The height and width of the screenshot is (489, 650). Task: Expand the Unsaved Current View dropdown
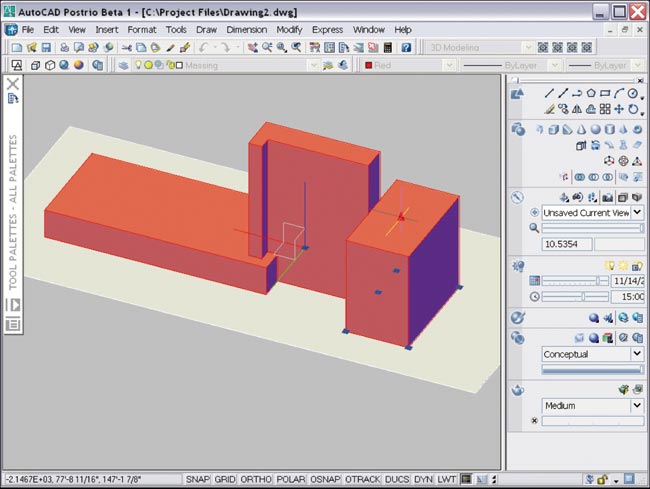[637, 213]
